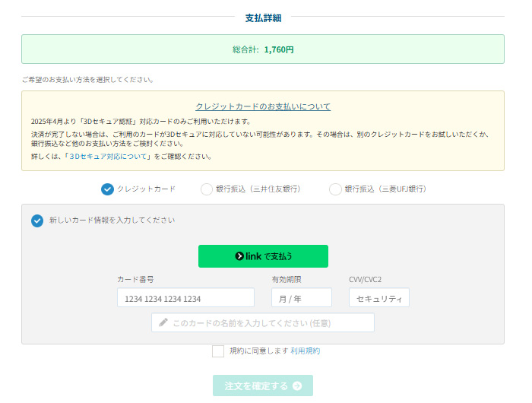Click the CVV/CVC2 label
Image resolution: width=532 pixels, height=403 pixels.
click(365, 279)
